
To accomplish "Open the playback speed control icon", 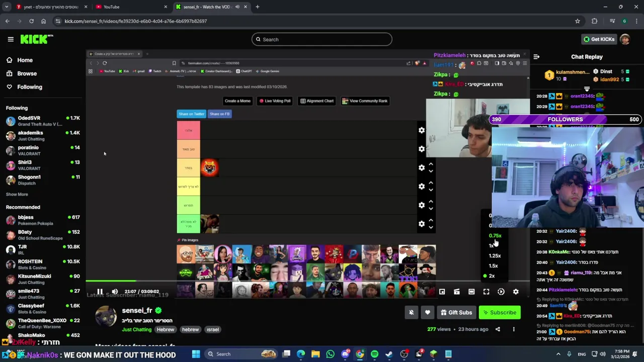I will (x=501, y=292).
